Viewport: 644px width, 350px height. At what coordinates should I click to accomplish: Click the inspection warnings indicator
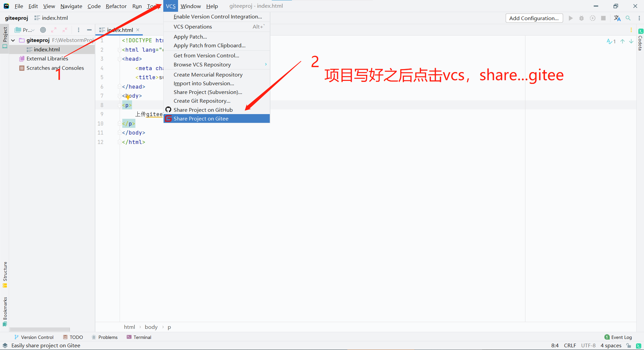pos(611,41)
